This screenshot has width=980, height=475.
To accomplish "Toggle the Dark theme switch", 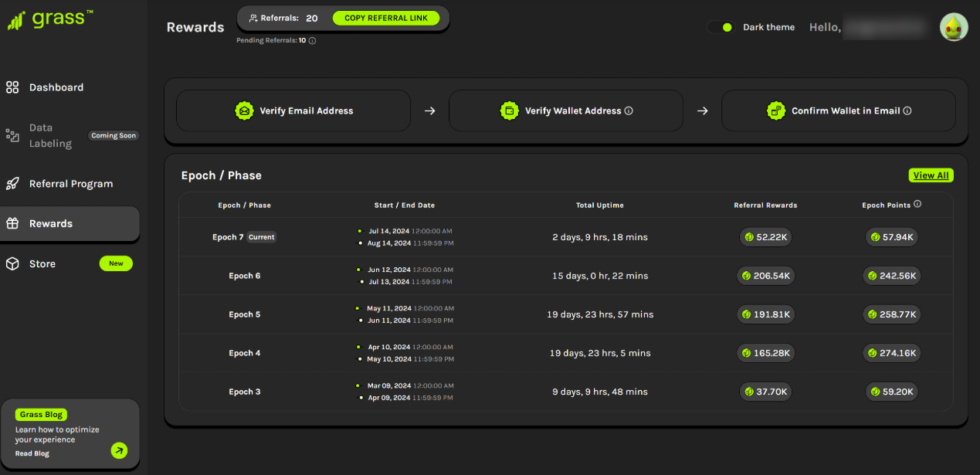I will (721, 27).
